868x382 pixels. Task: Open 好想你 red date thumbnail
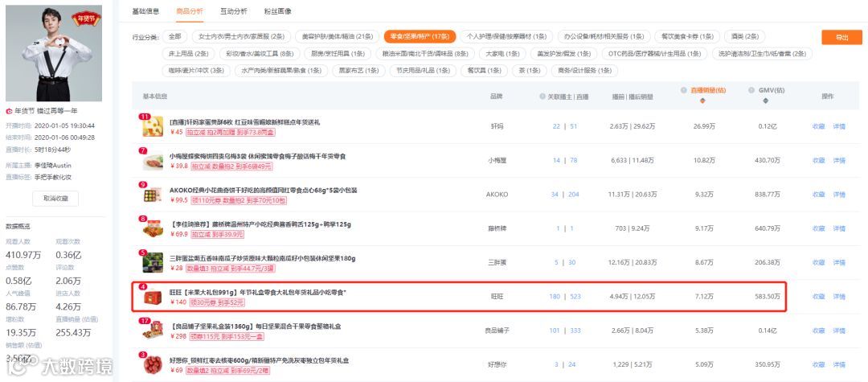(x=153, y=365)
